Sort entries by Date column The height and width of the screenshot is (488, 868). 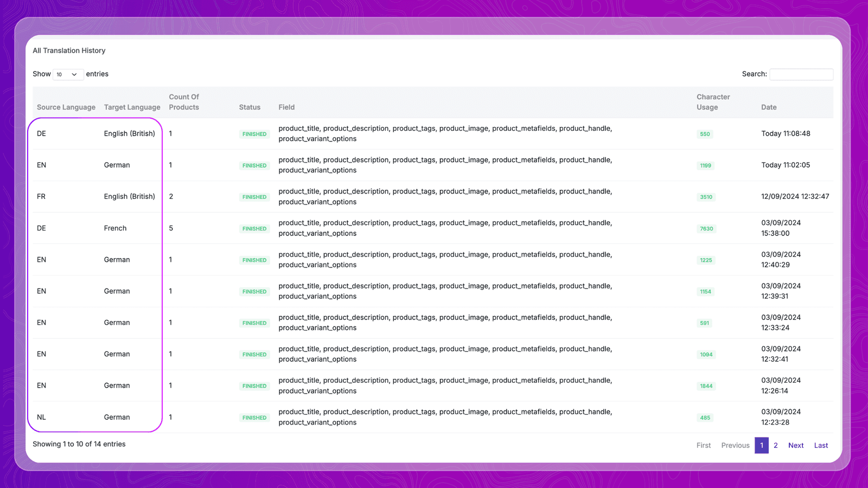click(x=769, y=107)
